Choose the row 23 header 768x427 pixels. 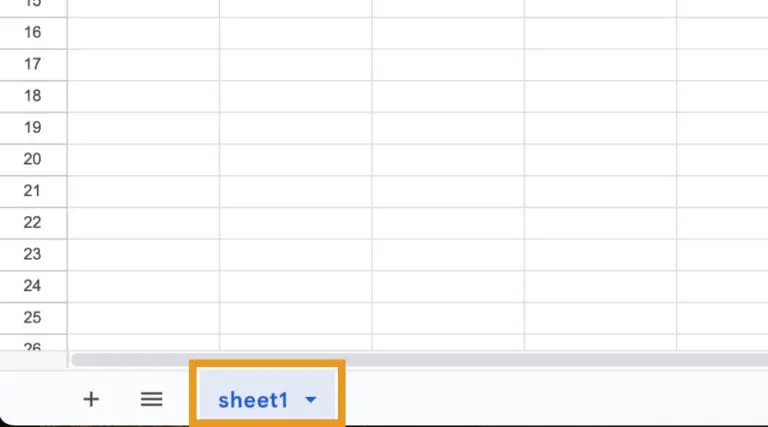tap(33, 254)
